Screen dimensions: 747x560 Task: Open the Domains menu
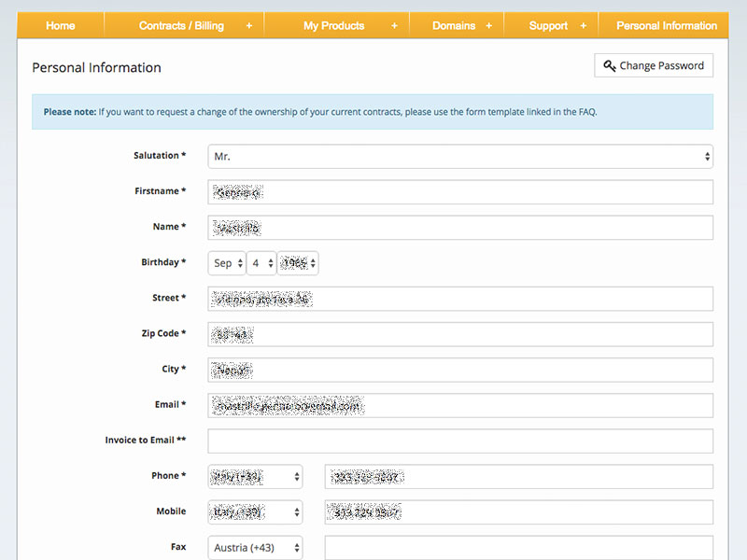click(454, 26)
